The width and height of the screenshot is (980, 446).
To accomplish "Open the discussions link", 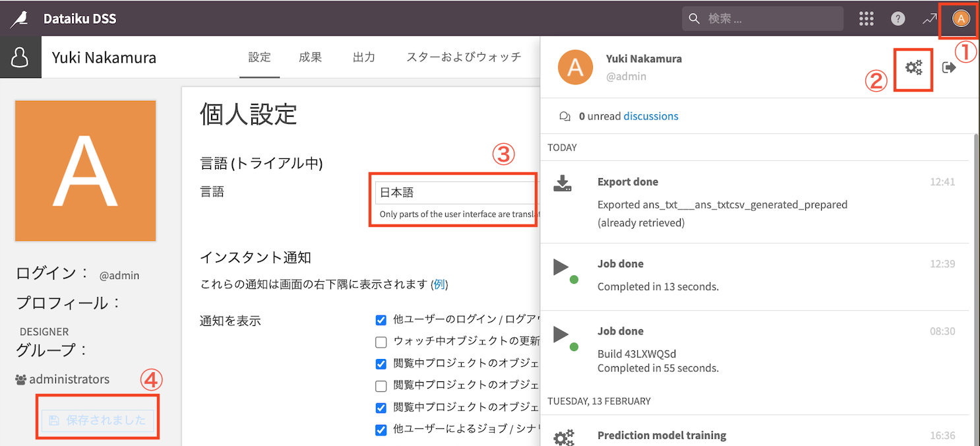I will pos(651,116).
